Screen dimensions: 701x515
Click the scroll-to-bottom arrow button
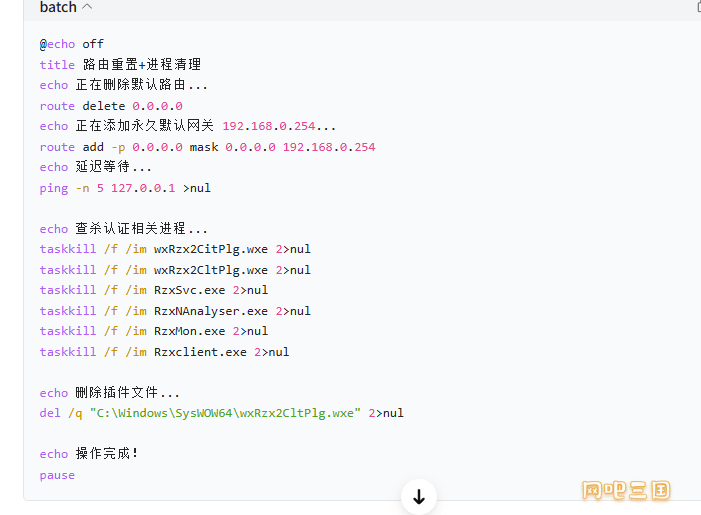tap(419, 496)
